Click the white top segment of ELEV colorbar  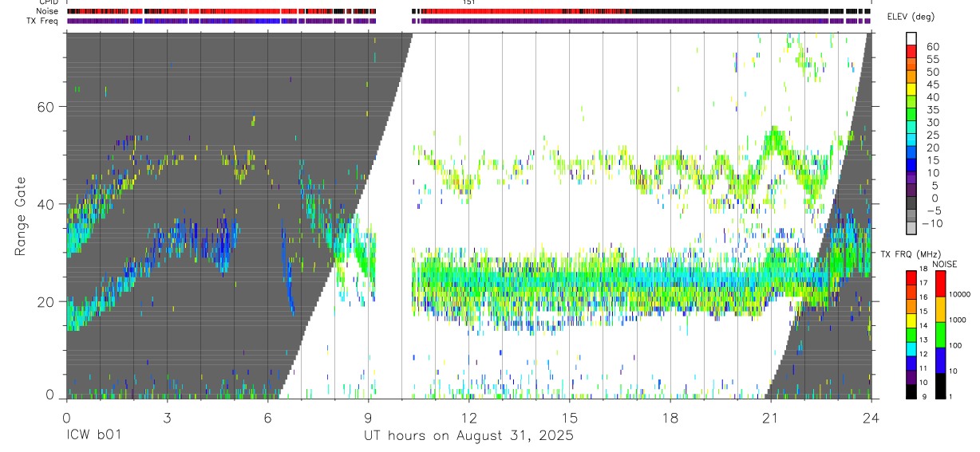(911, 37)
